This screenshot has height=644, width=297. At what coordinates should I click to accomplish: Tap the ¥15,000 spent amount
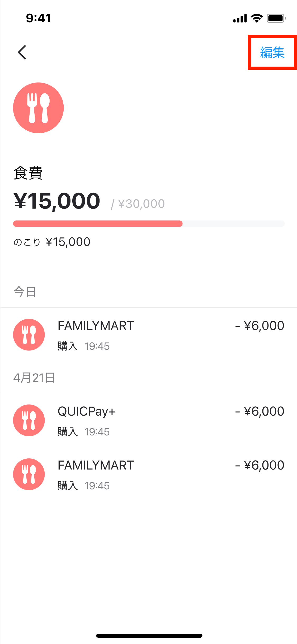[x=57, y=201]
